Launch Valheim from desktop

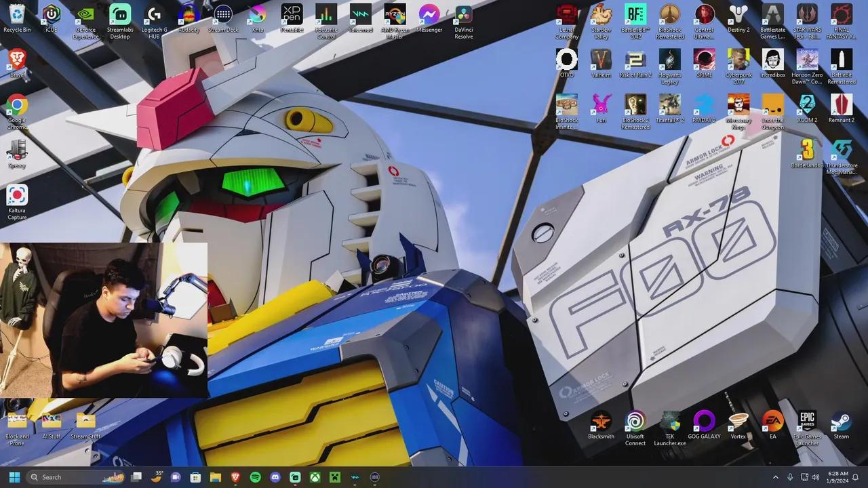tap(601, 64)
